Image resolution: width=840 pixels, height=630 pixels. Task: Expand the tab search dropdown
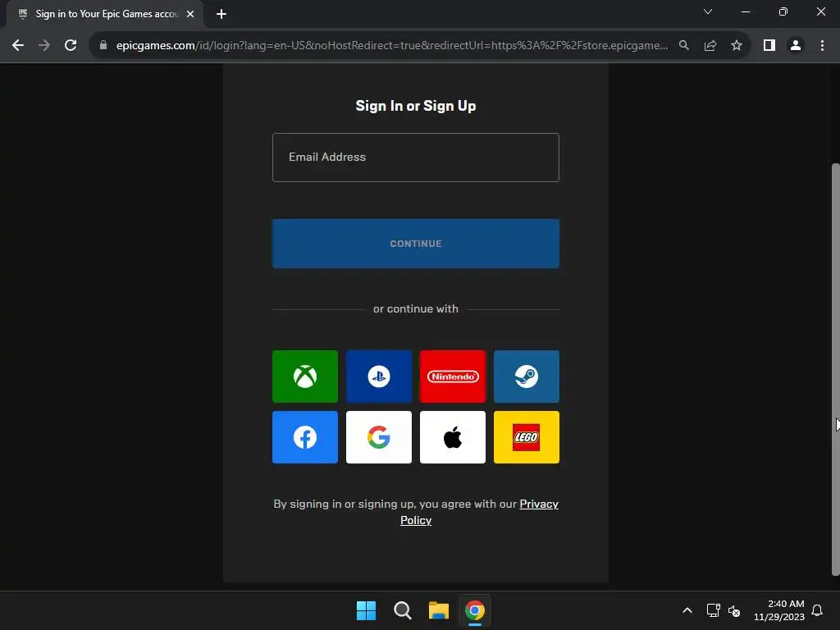[708, 11]
